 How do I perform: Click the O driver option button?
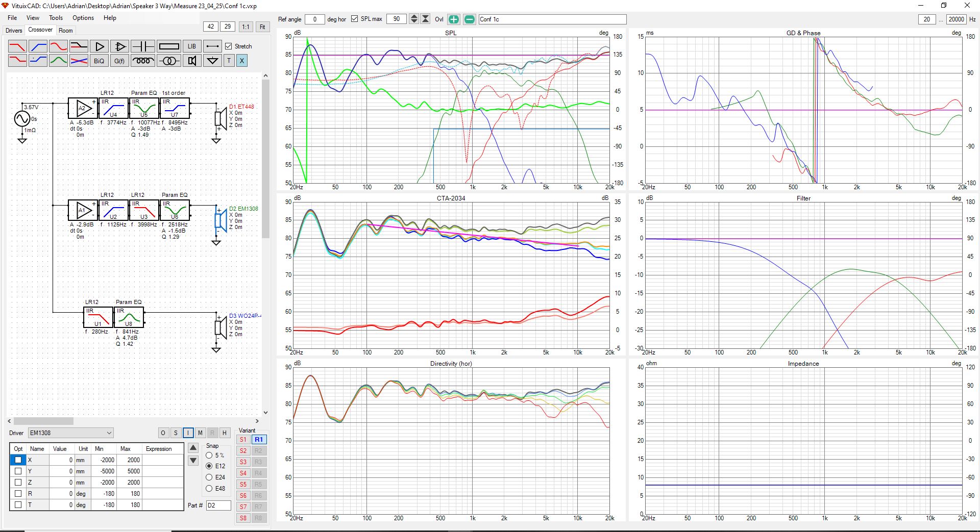tap(163, 433)
